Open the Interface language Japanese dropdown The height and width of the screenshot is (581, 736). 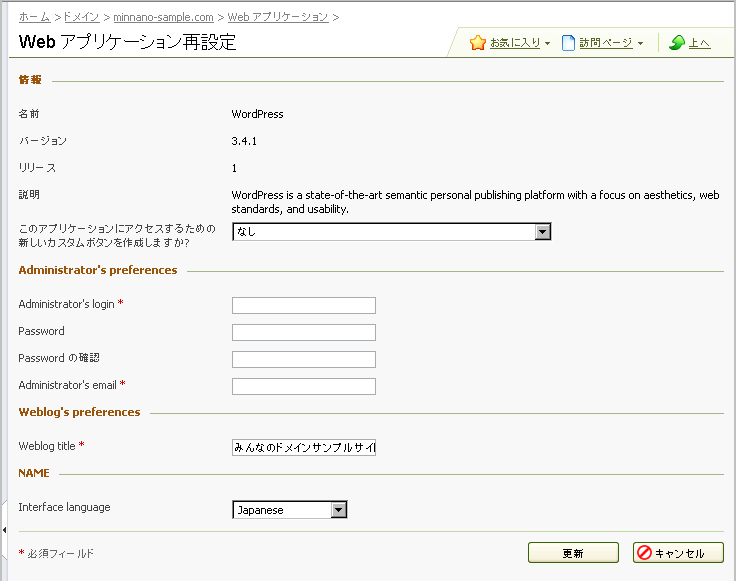[x=290, y=510]
